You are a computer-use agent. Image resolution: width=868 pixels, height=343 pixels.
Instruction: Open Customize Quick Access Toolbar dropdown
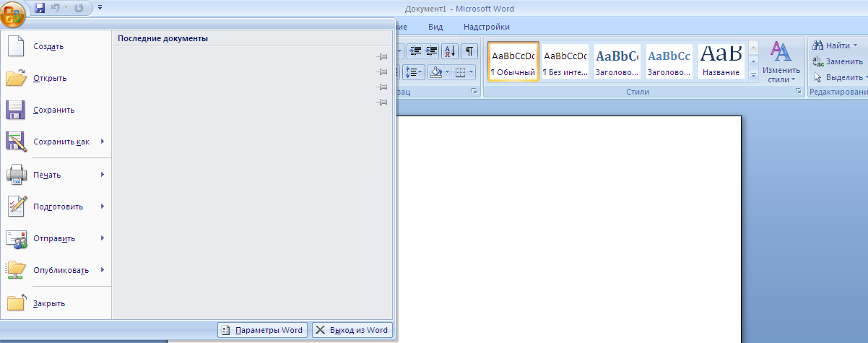coord(100,8)
